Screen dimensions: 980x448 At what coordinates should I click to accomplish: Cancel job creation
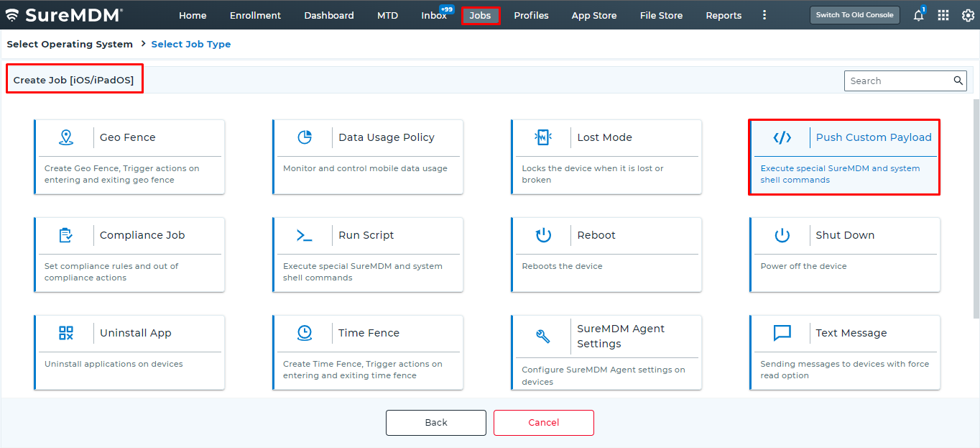[543, 422]
